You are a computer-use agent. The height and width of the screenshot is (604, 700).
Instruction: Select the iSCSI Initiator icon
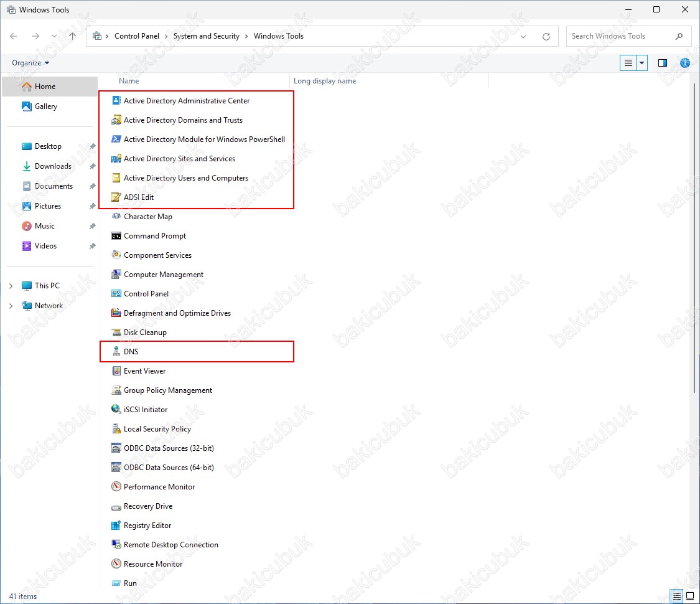(116, 409)
